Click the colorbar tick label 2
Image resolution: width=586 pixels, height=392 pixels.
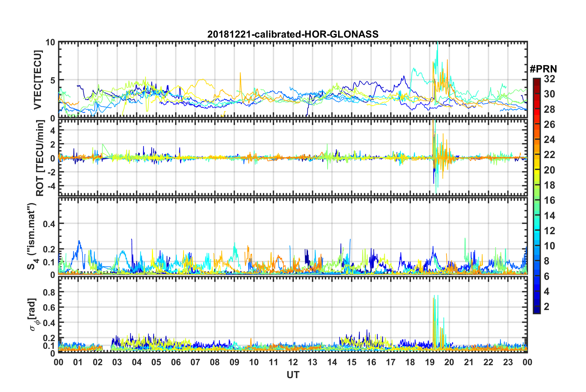[547, 306]
